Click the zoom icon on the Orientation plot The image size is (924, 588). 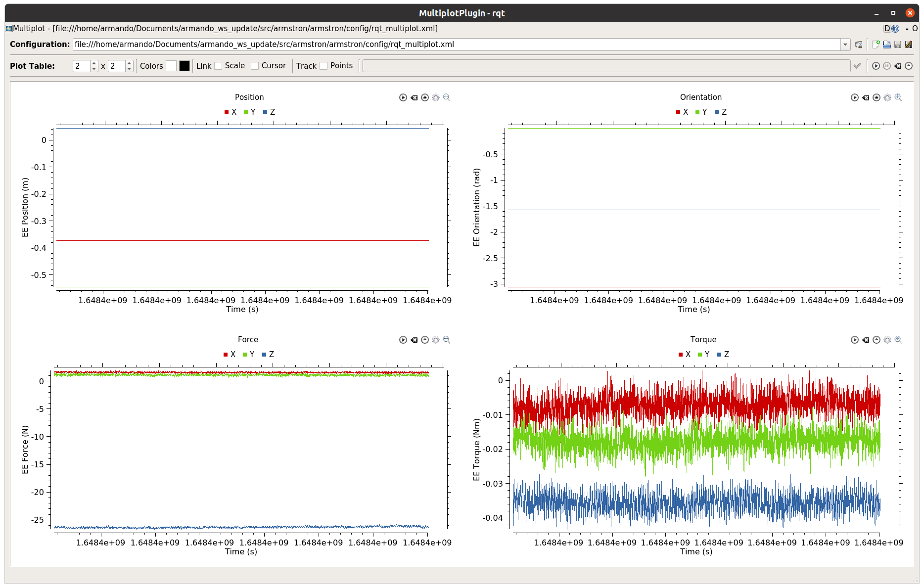click(x=898, y=97)
